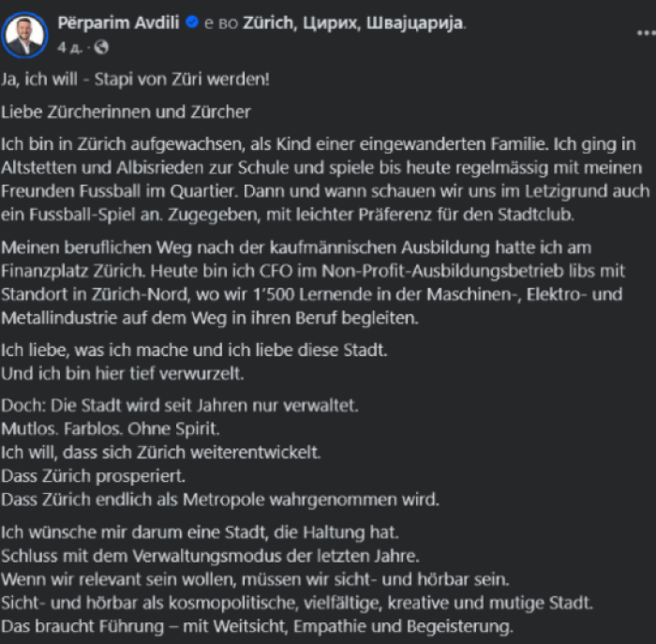This screenshot has width=656, height=644.
Task: Click the blue verified badge icon
Action: click(x=191, y=22)
